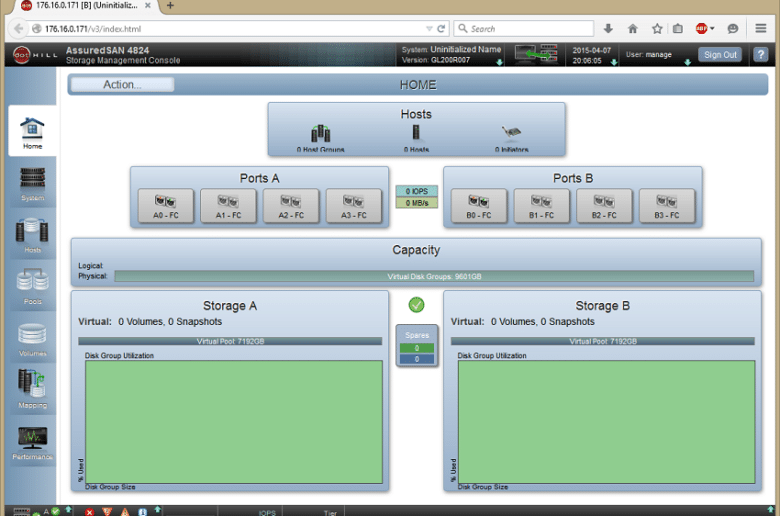Click the Initiators adapter icon

click(x=511, y=132)
